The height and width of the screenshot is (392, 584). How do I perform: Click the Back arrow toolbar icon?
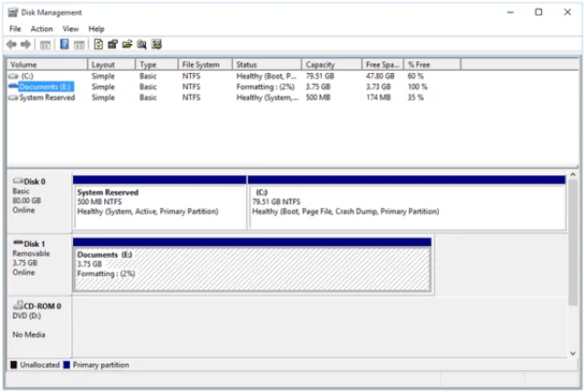12,45
